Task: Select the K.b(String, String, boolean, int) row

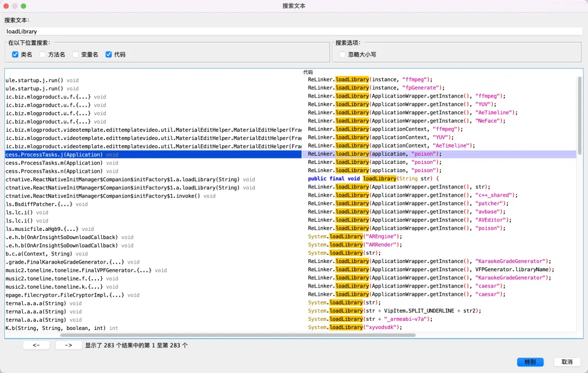Action: (154, 328)
